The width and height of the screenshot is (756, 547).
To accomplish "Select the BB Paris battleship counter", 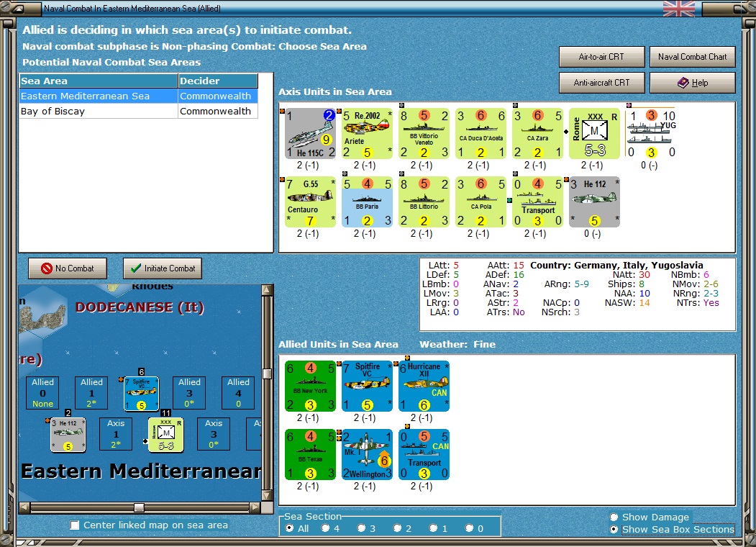I will pos(367,202).
